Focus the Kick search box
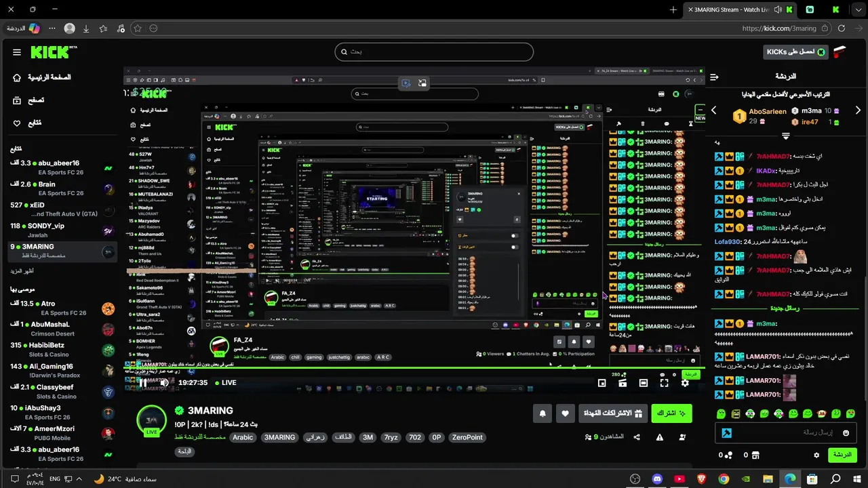The height and width of the screenshot is (488, 868). click(x=434, y=52)
